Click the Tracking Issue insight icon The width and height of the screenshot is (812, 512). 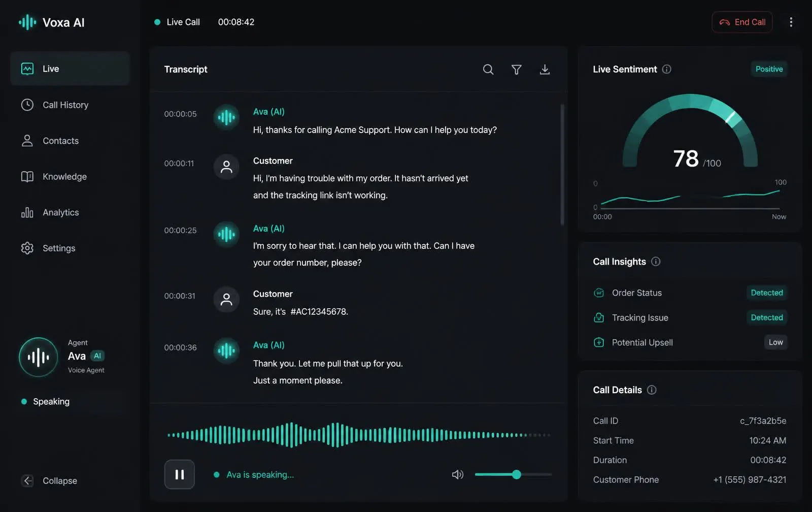[599, 317]
